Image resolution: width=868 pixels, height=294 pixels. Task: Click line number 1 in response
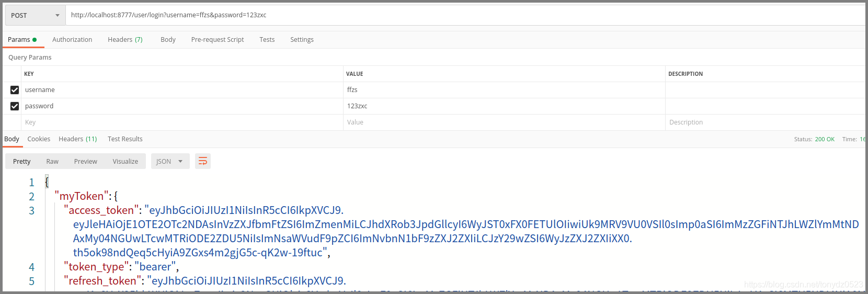point(31,183)
